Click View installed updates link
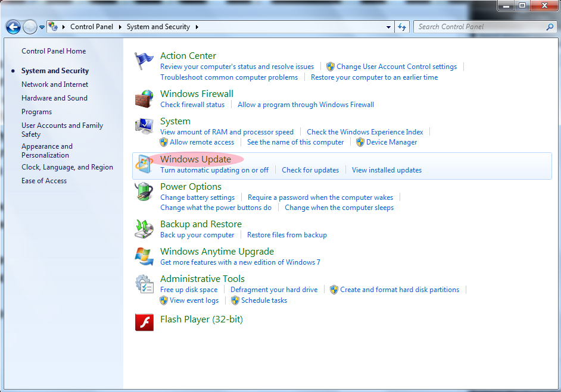The height and width of the screenshot is (392, 561). point(387,170)
